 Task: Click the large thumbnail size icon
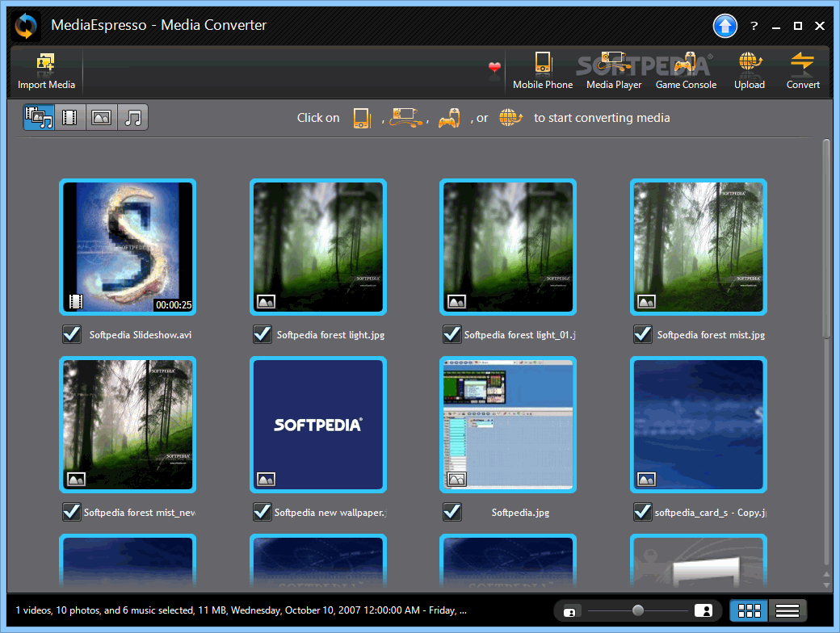click(703, 610)
